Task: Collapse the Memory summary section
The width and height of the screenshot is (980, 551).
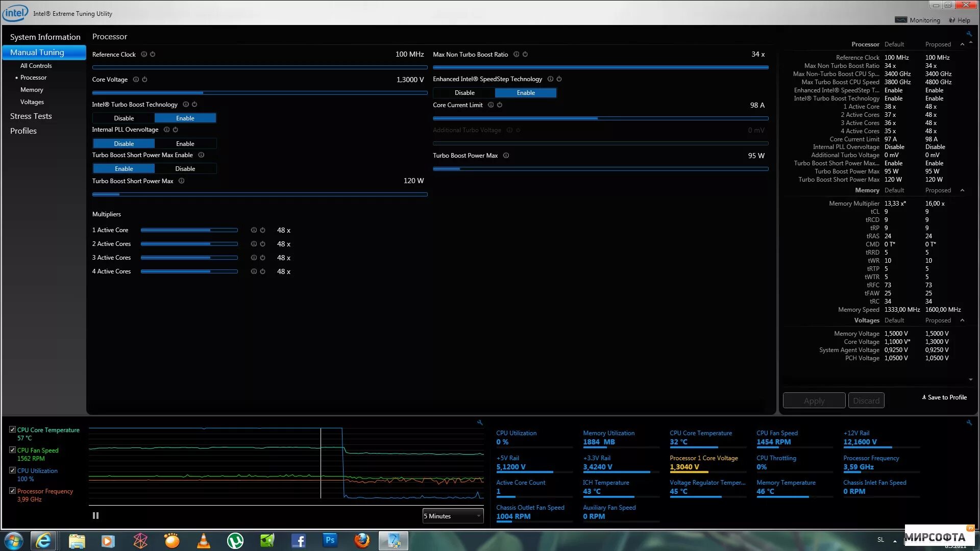Action: (x=962, y=190)
